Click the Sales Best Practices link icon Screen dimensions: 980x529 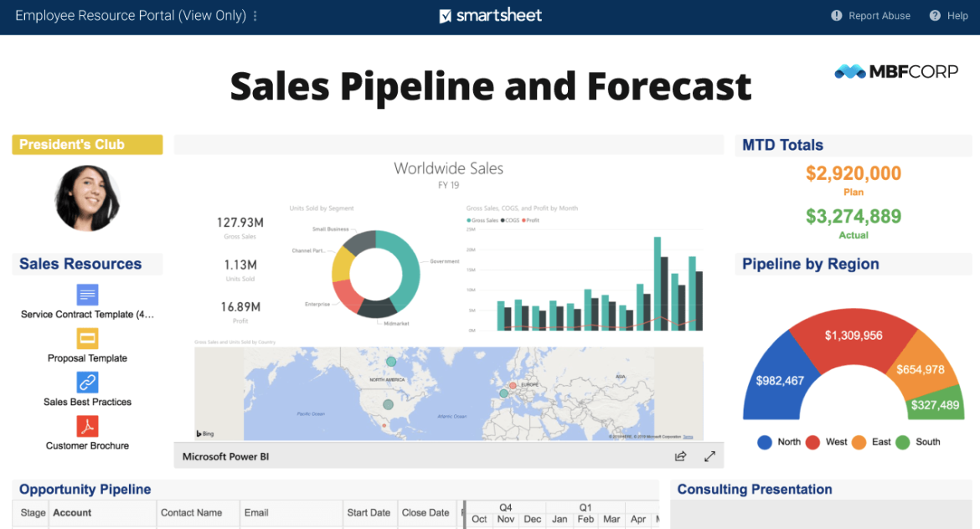click(x=88, y=383)
